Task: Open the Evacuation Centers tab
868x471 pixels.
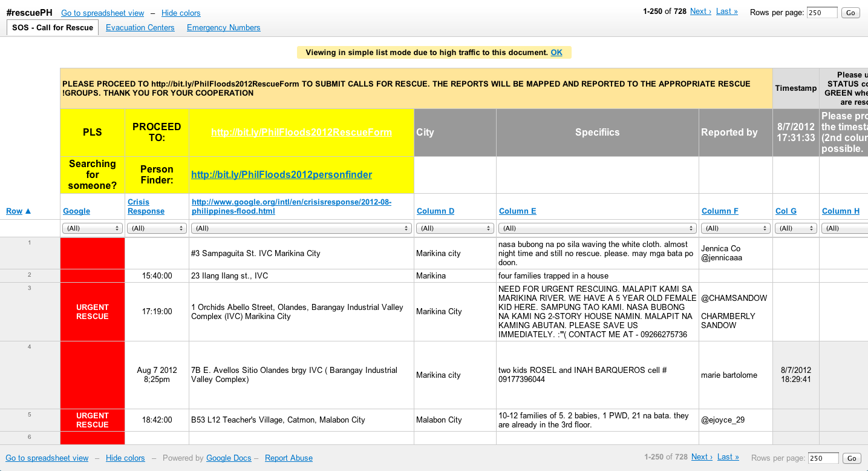Action: (140, 28)
